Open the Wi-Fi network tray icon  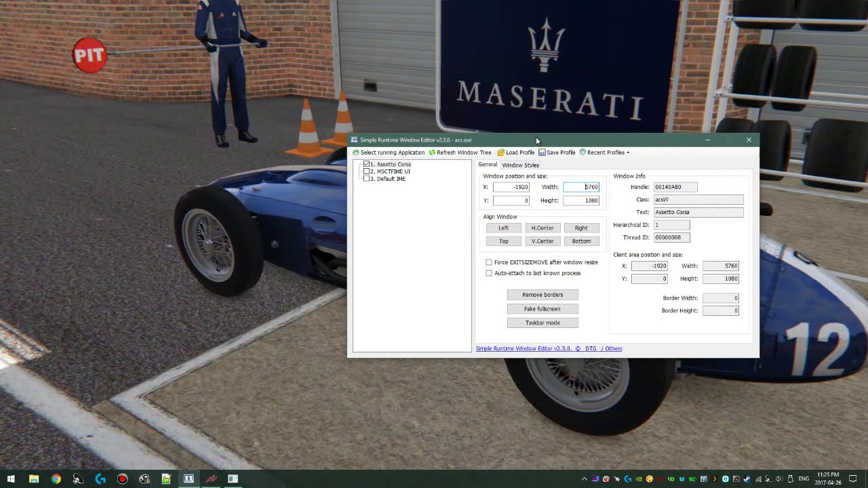point(758,479)
